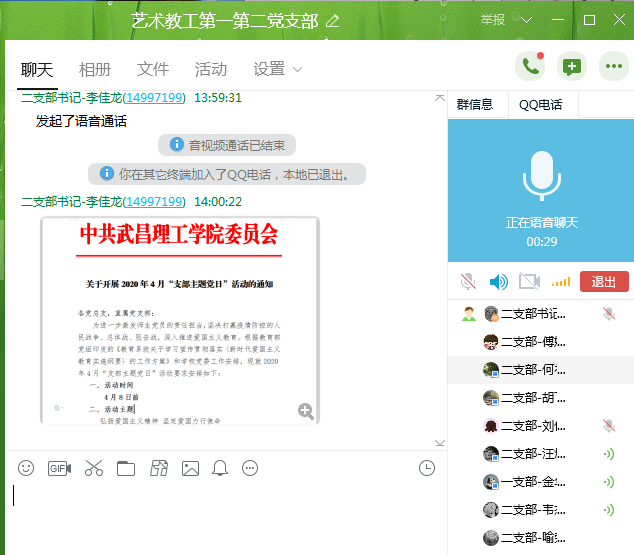Open the emoji smiley picker
634x555 pixels.
[x=26, y=468]
